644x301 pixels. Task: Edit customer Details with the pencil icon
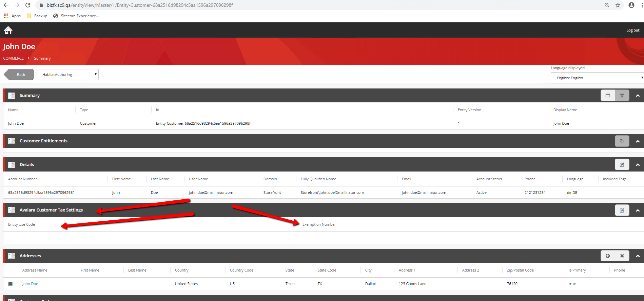(x=622, y=165)
